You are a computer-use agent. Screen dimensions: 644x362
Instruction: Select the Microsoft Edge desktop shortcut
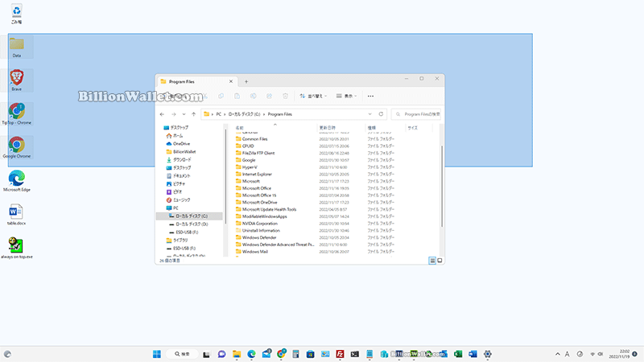click(16, 182)
